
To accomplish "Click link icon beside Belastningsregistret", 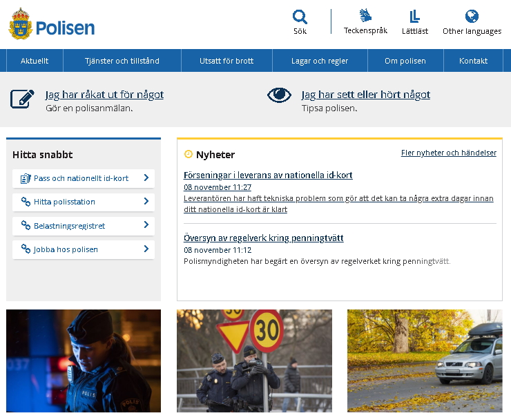I will pos(26,225).
